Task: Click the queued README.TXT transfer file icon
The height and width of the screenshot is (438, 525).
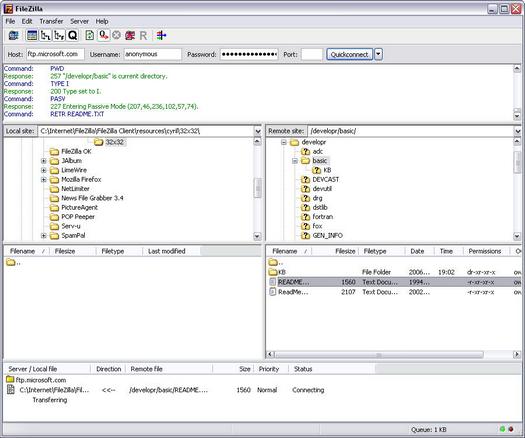Action: point(11,390)
